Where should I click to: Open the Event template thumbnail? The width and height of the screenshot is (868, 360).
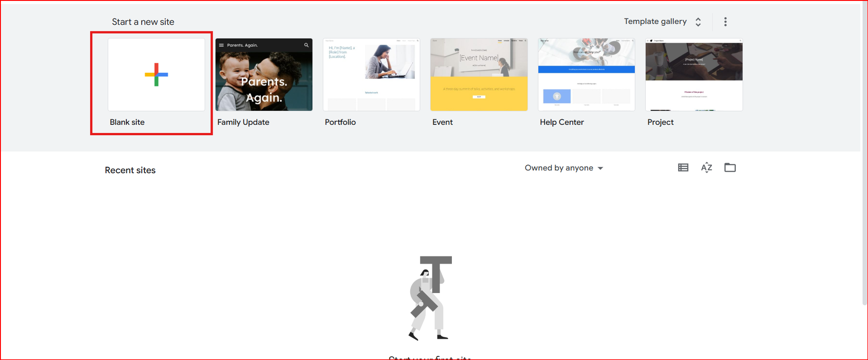pos(479,75)
